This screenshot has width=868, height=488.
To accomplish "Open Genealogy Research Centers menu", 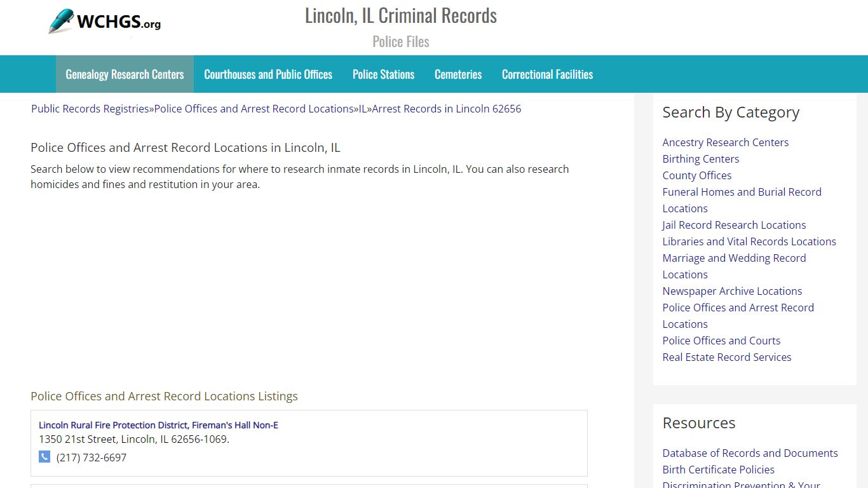I will coord(125,74).
